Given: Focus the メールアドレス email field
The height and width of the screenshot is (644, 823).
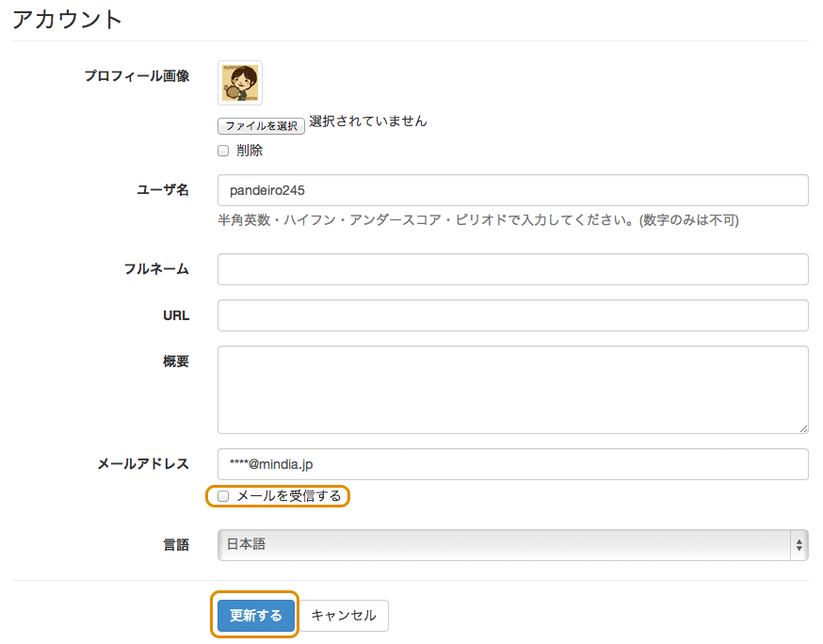Looking at the screenshot, I should 512,464.
